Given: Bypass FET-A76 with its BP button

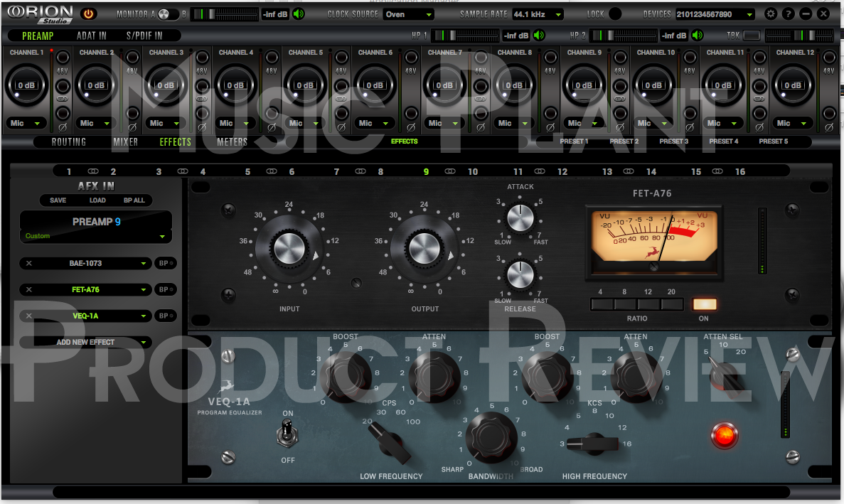Looking at the screenshot, I should 165,289.
